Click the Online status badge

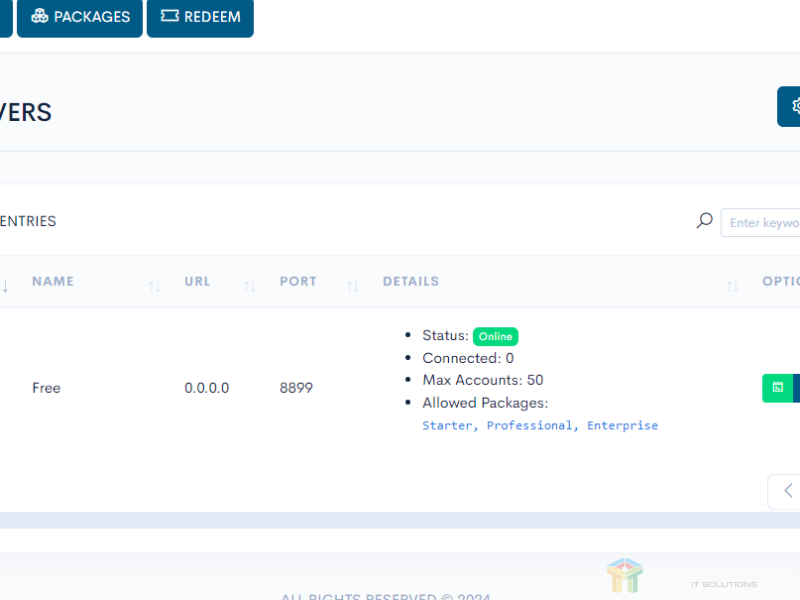pos(495,337)
